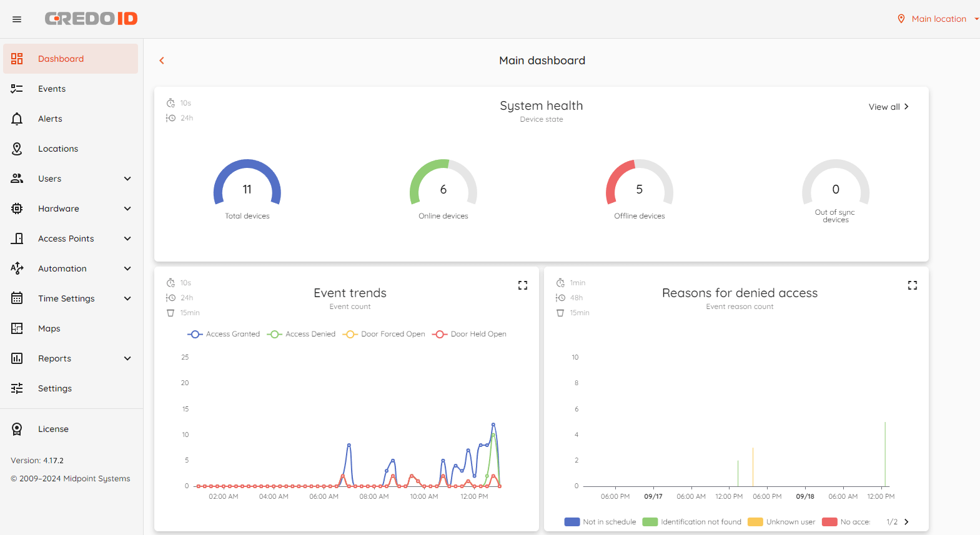This screenshot has height=535, width=980.
Task: Toggle Access Granted series in legend
Action: [x=224, y=334]
